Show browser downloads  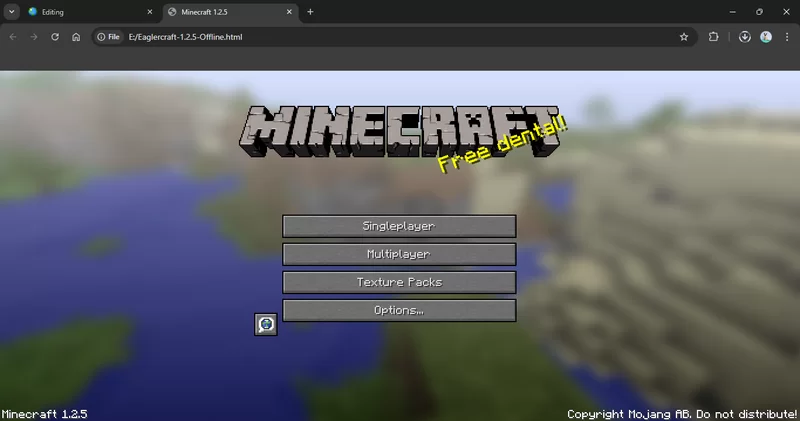point(744,37)
